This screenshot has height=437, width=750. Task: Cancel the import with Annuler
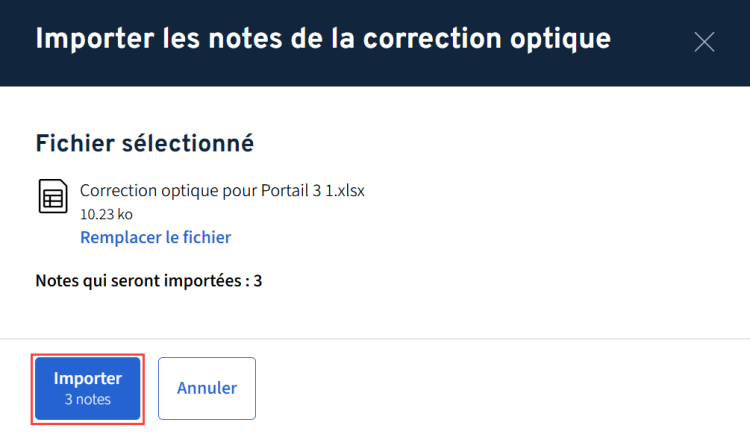(207, 388)
